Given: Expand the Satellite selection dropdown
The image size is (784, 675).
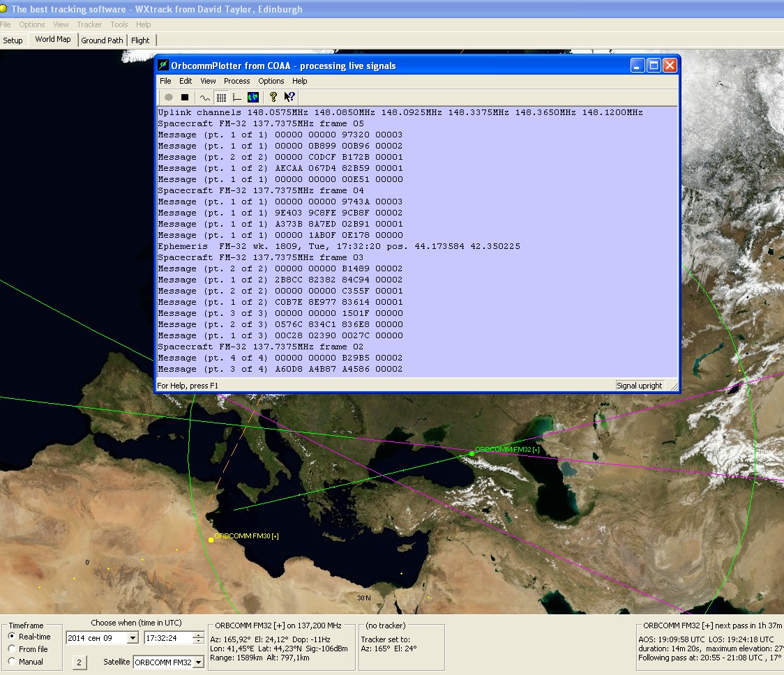Looking at the screenshot, I should (199, 662).
